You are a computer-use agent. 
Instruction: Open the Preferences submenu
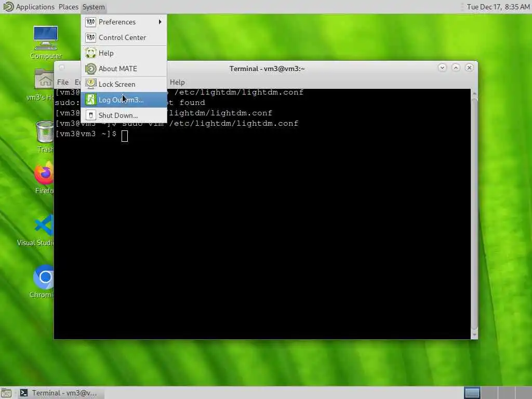click(124, 22)
